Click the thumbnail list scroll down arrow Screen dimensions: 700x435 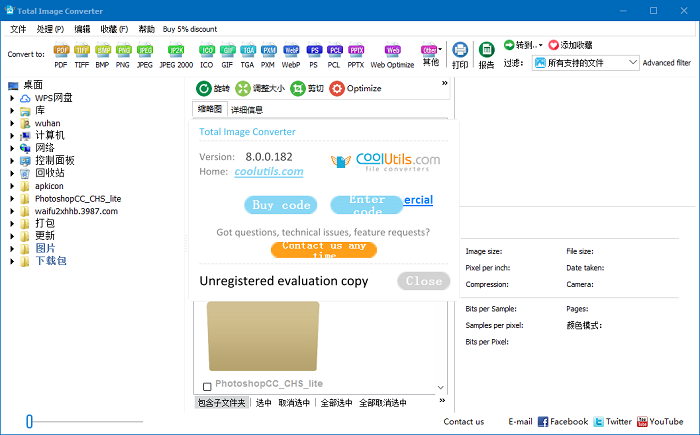click(441, 387)
